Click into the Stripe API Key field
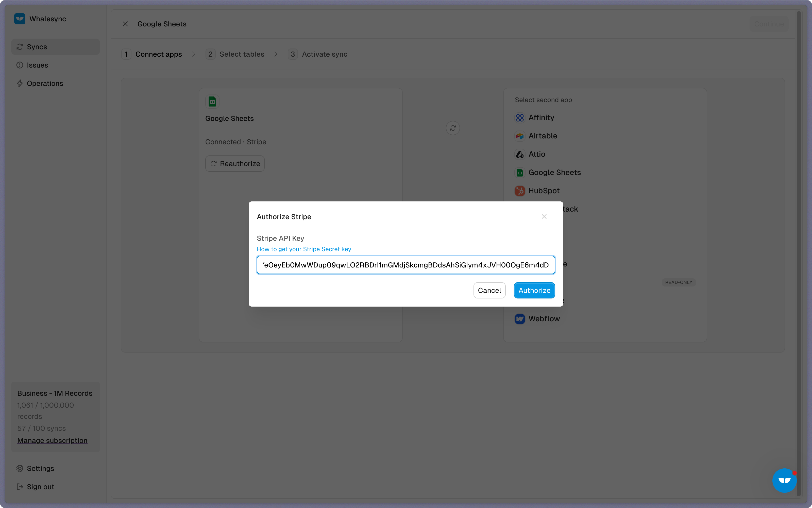812x508 pixels. click(406, 265)
